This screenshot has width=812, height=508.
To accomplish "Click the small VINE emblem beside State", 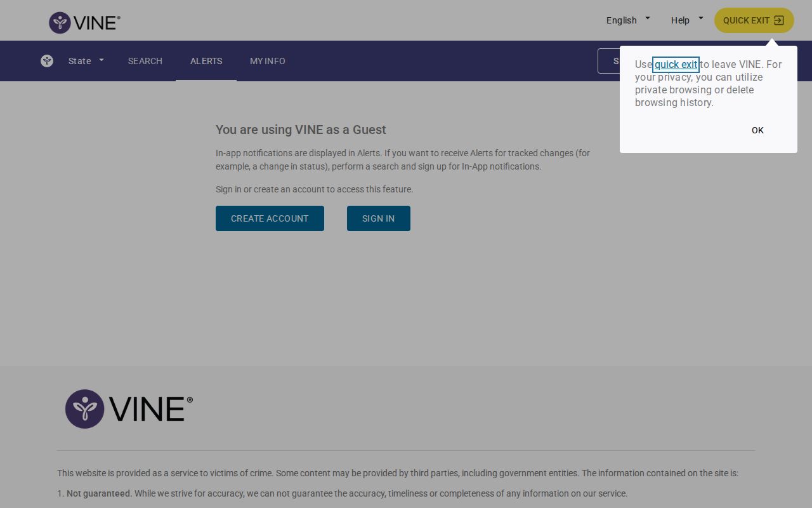I will pos(47,61).
